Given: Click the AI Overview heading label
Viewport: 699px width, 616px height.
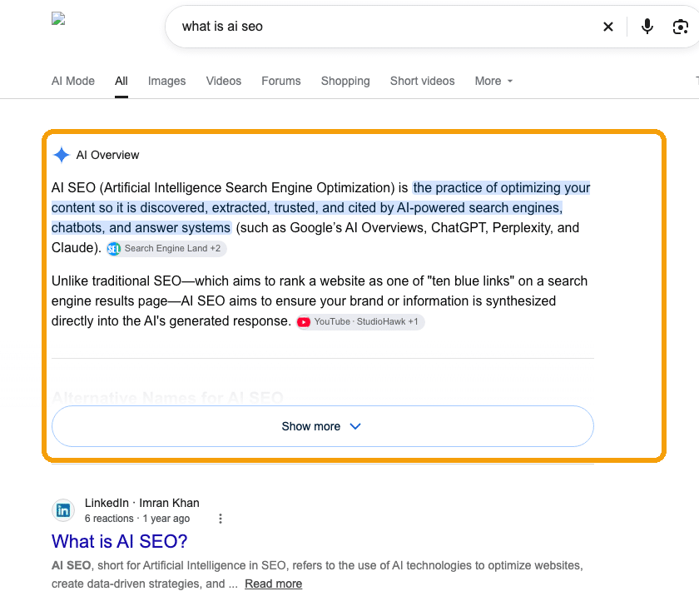Looking at the screenshot, I should click(x=107, y=155).
